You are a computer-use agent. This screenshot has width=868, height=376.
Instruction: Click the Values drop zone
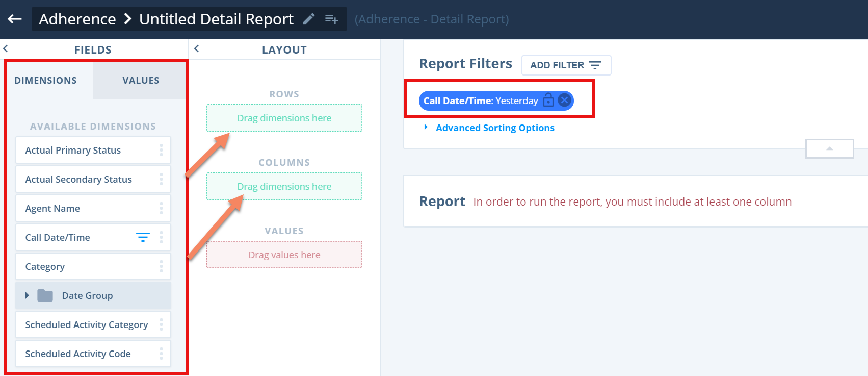pyautogui.click(x=284, y=255)
